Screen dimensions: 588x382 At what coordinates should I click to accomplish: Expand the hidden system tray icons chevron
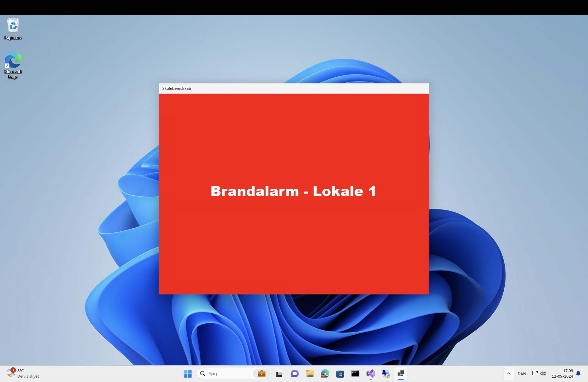pyautogui.click(x=509, y=373)
